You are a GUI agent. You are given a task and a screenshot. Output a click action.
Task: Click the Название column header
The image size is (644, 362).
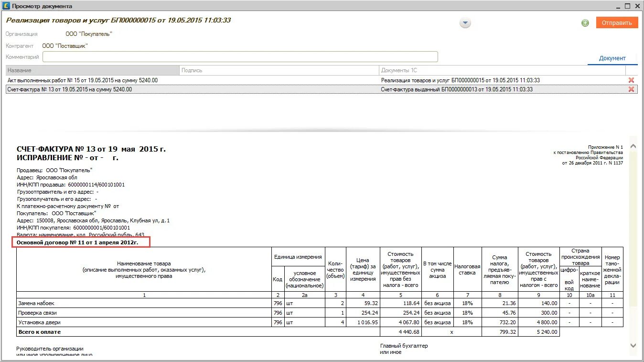point(93,70)
